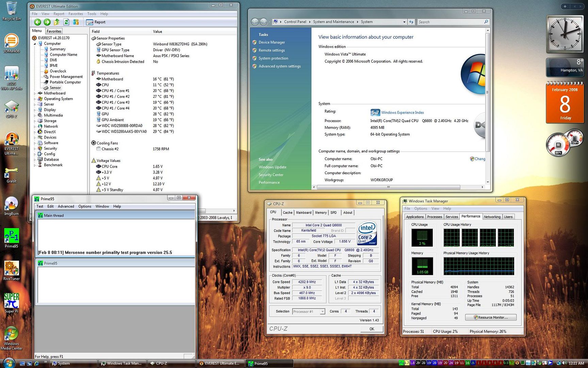The height and width of the screenshot is (368, 588).
Task: Switch to the Memory tab in CPU-Z
Action: pyautogui.click(x=321, y=213)
